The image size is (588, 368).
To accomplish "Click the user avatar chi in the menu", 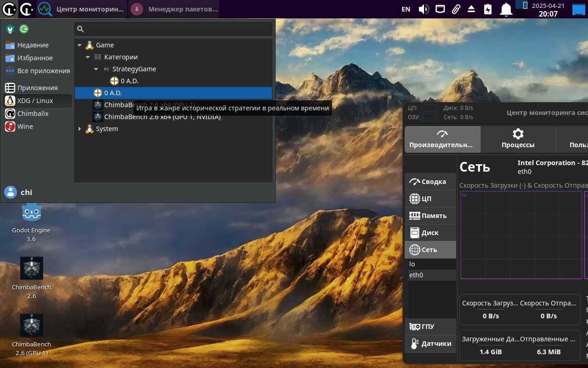I will [11, 192].
